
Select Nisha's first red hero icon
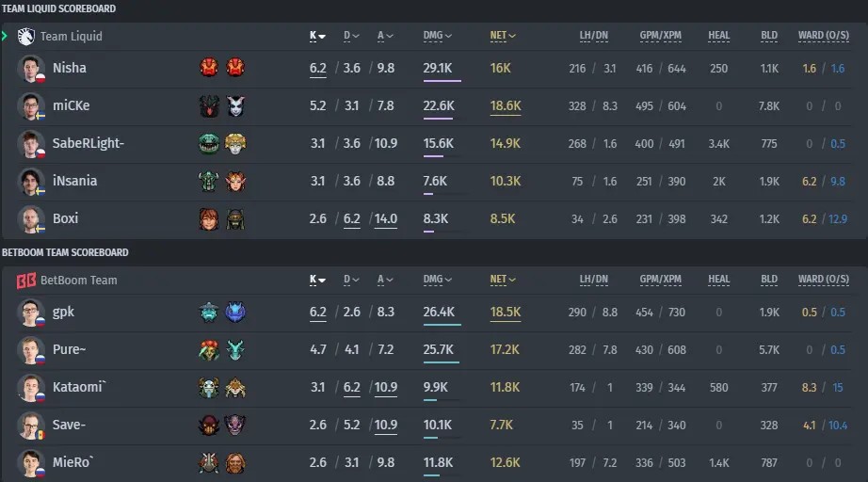(x=209, y=68)
